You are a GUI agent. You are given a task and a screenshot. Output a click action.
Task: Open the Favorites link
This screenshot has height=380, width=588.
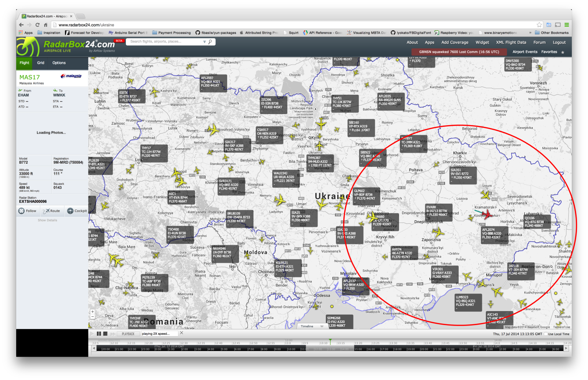click(549, 52)
